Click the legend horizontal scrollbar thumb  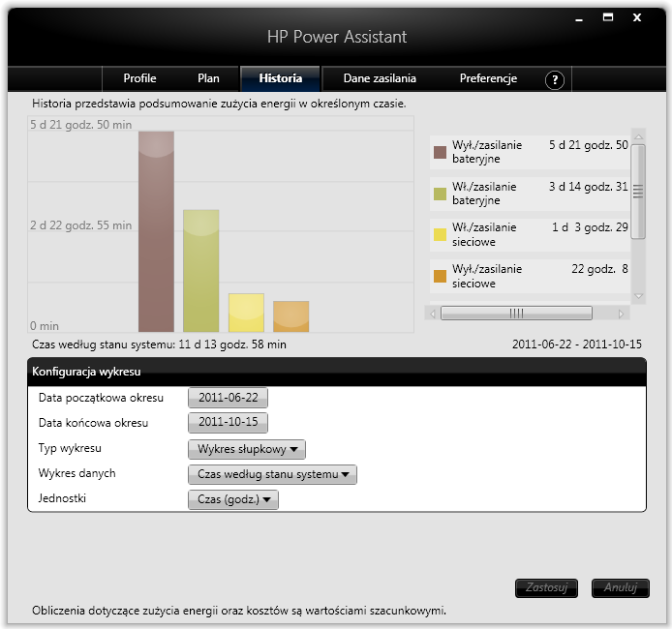coord(516,314)
